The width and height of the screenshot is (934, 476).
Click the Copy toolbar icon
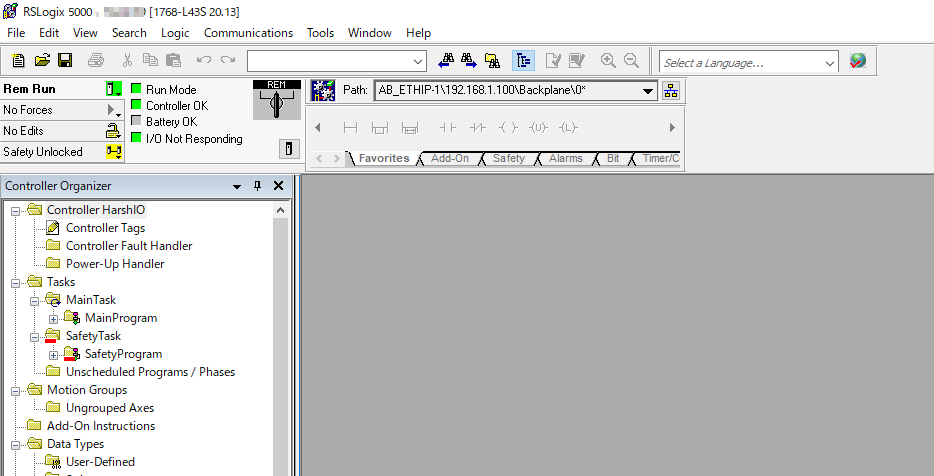(150, 60)
